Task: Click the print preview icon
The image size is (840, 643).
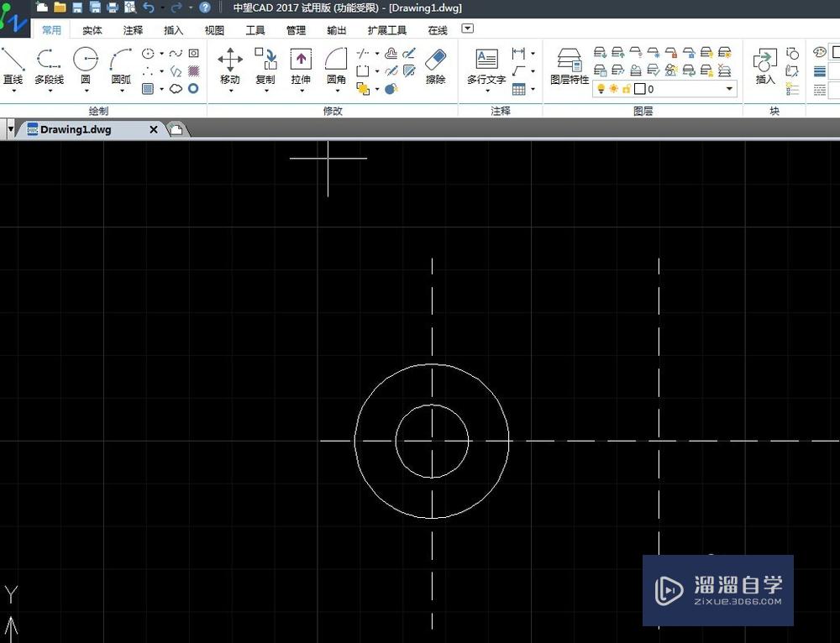Action: 130,8
